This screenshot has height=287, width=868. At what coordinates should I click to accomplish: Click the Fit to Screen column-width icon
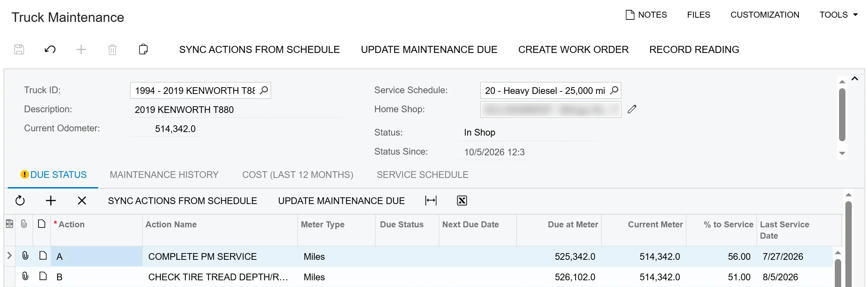431,201
